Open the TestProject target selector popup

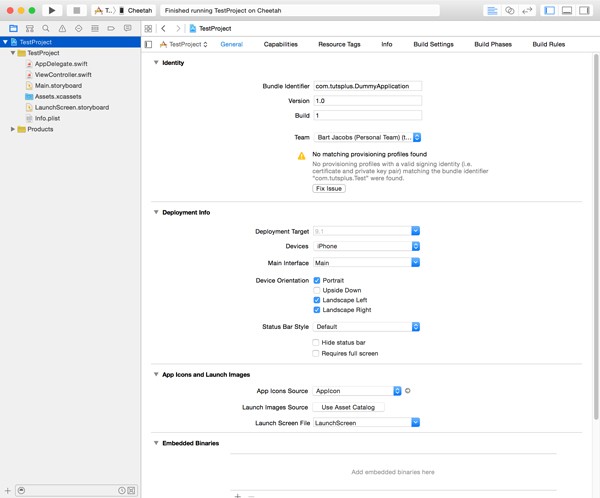click(x=184, y=44)
